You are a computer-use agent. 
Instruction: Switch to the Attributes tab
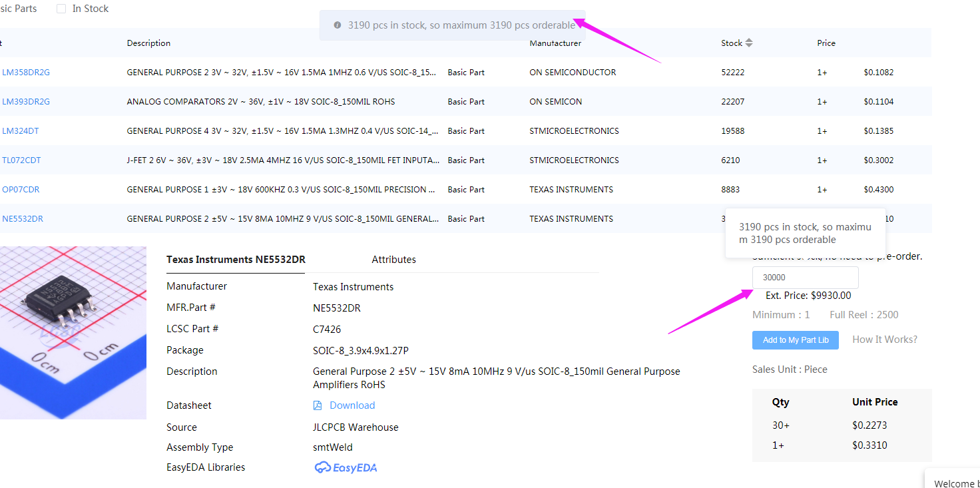point(393,260)
